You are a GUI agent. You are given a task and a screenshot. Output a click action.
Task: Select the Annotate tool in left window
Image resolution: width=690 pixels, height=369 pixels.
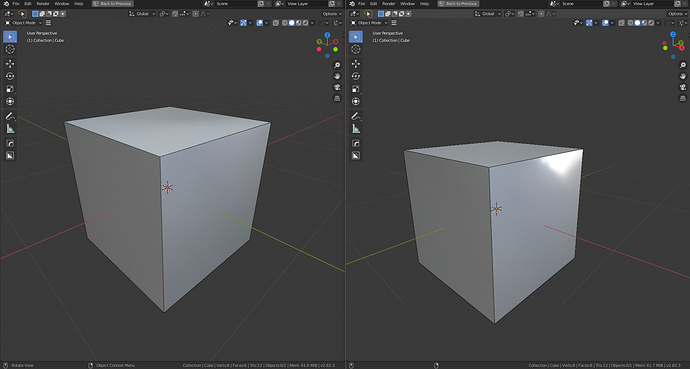(x=10, y=116)
